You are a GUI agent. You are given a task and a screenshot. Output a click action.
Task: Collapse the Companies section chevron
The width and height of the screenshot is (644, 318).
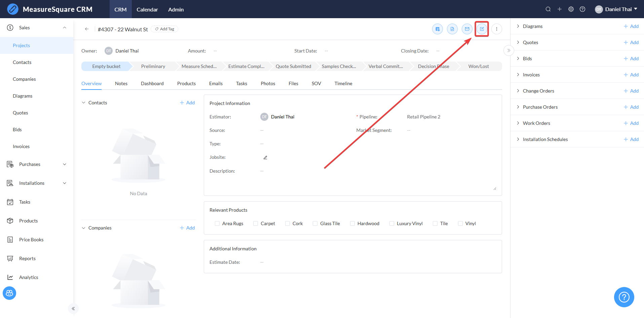coord(84,228)
